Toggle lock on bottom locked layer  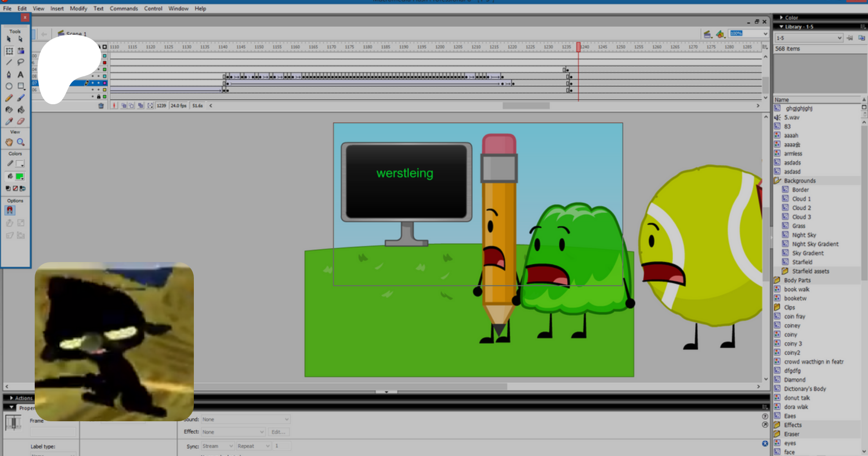[98, 97]
